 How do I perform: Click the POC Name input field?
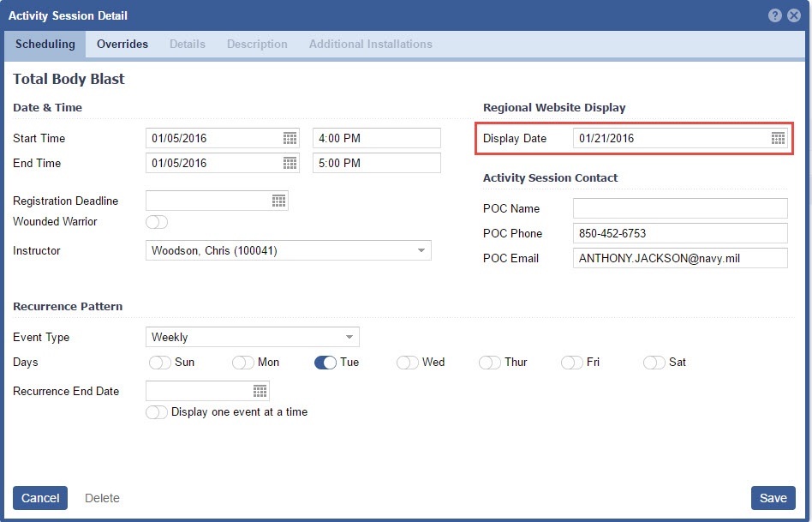point(679,208)
